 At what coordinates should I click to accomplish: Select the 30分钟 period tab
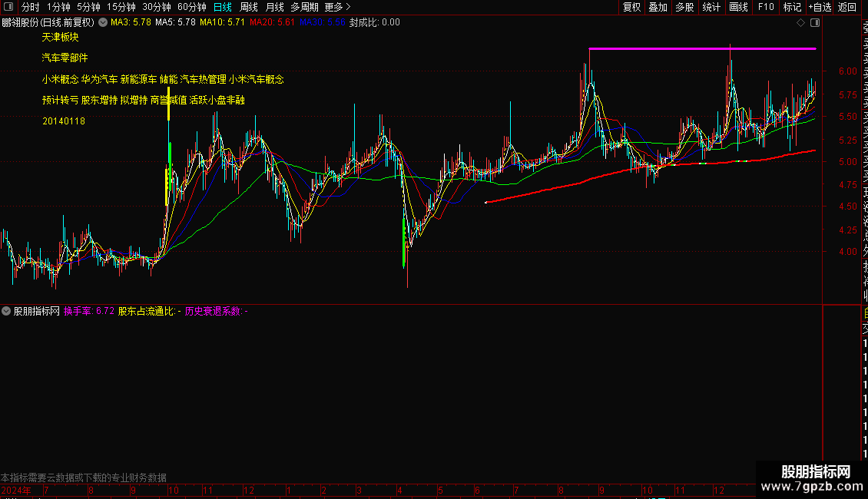click(x=157, y=7)
